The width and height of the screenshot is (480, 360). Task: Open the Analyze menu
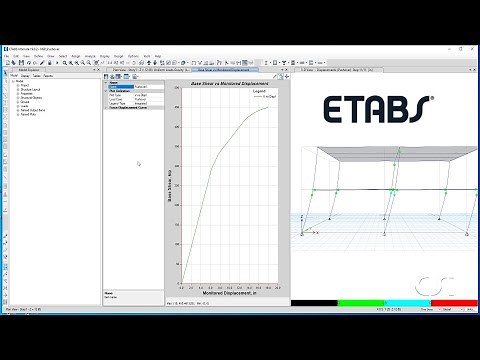(90, 56)
